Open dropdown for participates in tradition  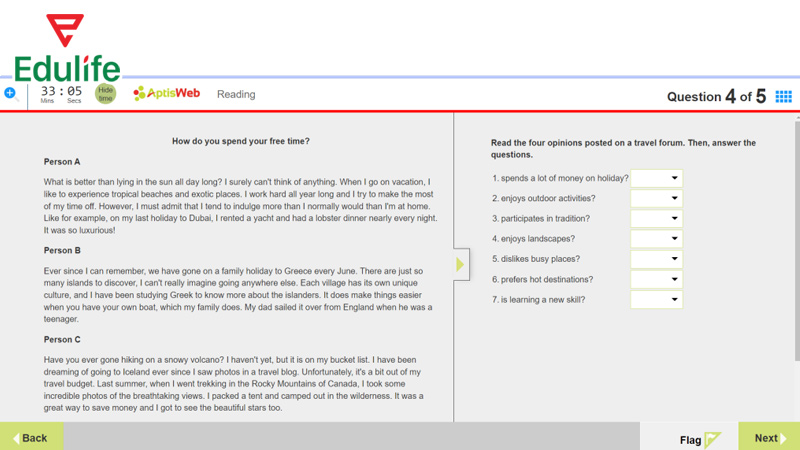click(x=656, y=218)
